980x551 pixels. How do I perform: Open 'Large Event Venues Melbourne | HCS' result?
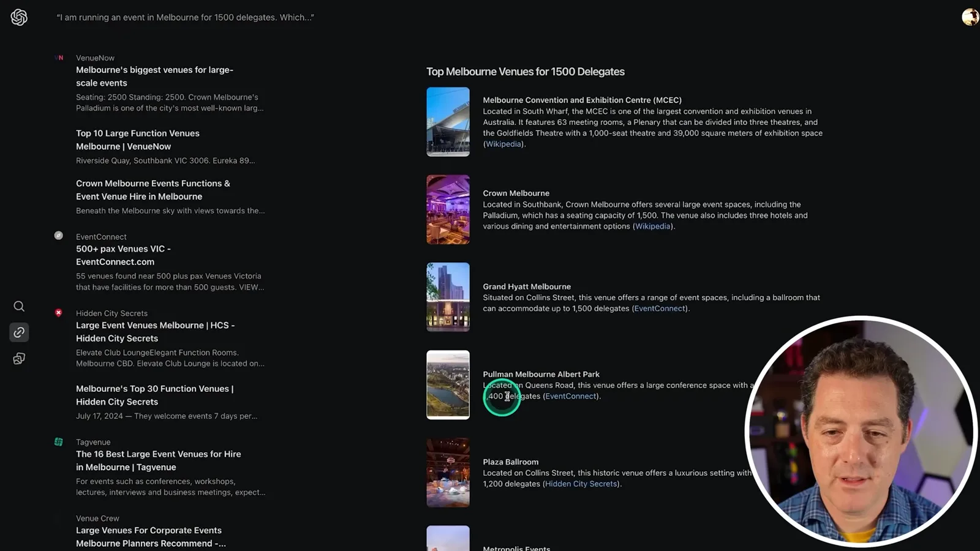coord(156,332)
